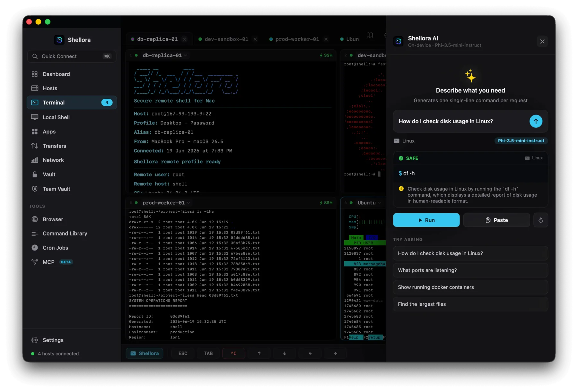Click the up arrow key button
Screen dimensions: 578x392
coord(259,354)
